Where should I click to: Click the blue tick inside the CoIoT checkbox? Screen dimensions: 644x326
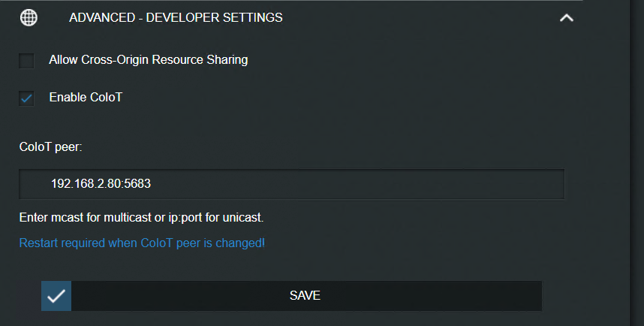click(x=27, y=98)
